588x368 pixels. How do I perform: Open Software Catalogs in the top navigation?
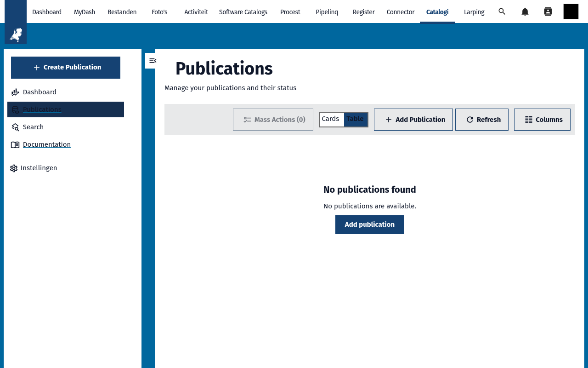click(x=243, y=12)
